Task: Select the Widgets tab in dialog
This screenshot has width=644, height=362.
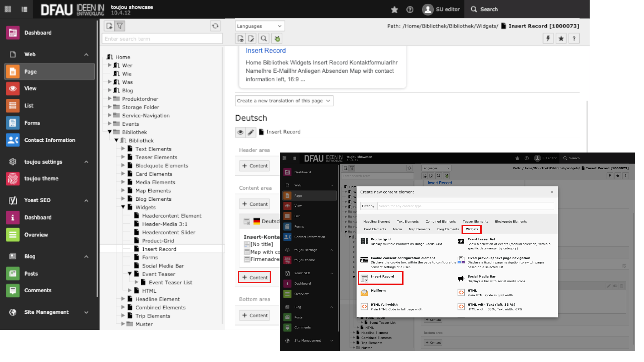Action: click(472, 229)
